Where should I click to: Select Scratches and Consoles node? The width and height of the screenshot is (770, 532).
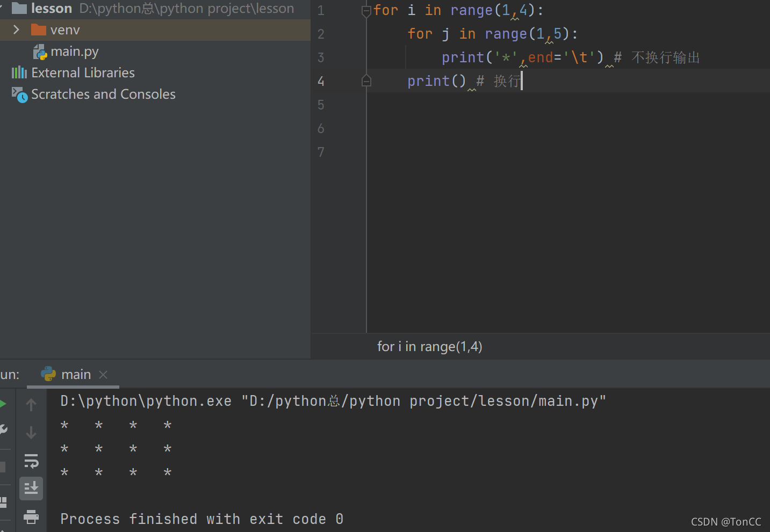103,94
